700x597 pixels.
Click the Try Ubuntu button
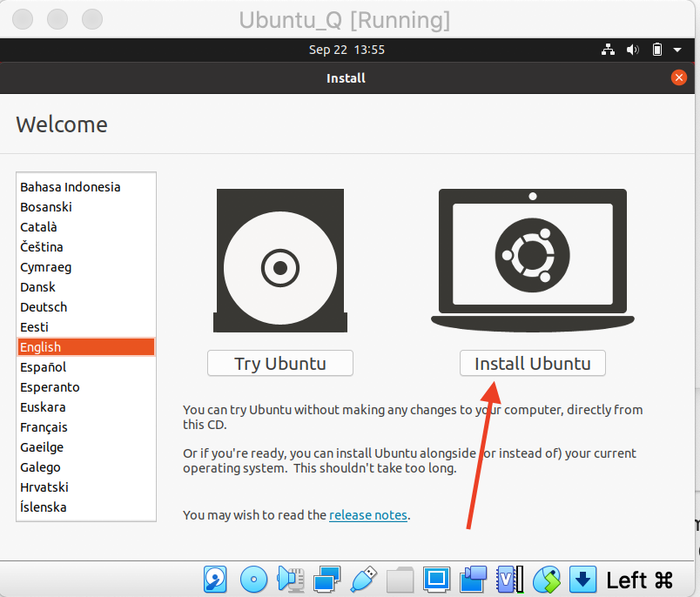pyautogui.click(x=279, y=364)
